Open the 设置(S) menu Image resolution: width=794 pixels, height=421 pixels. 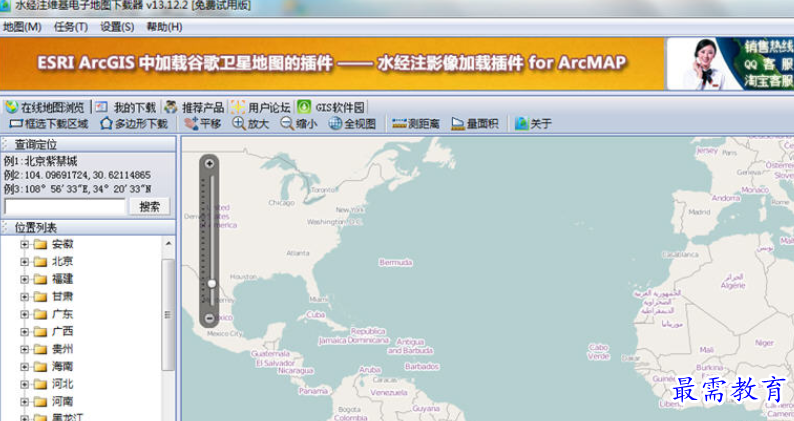117,27
